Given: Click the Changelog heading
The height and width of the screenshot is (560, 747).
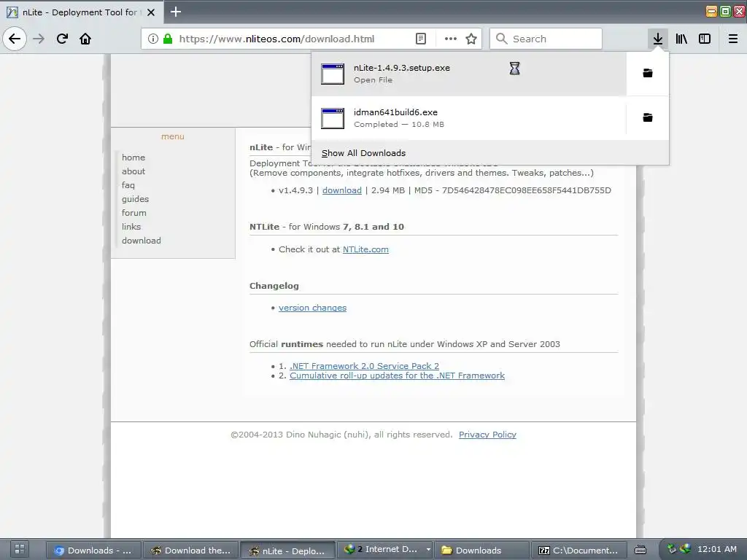Looking at the screenshot, I should [274, 286].
